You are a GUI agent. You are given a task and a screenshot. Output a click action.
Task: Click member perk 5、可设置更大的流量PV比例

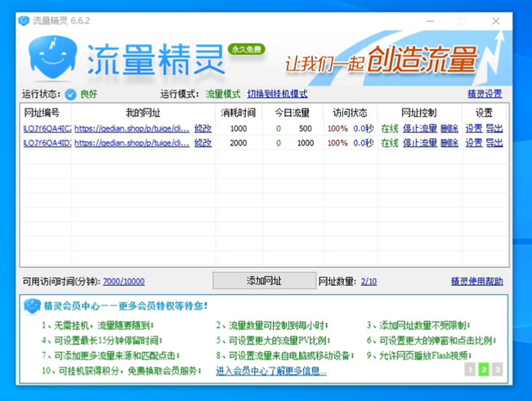click(273, 341)
